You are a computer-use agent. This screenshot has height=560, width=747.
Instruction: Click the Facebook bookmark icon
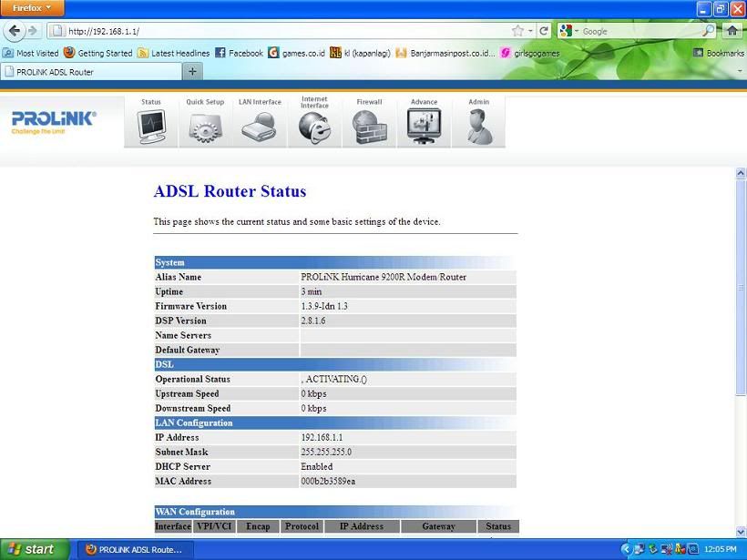[x=220, y=53]
